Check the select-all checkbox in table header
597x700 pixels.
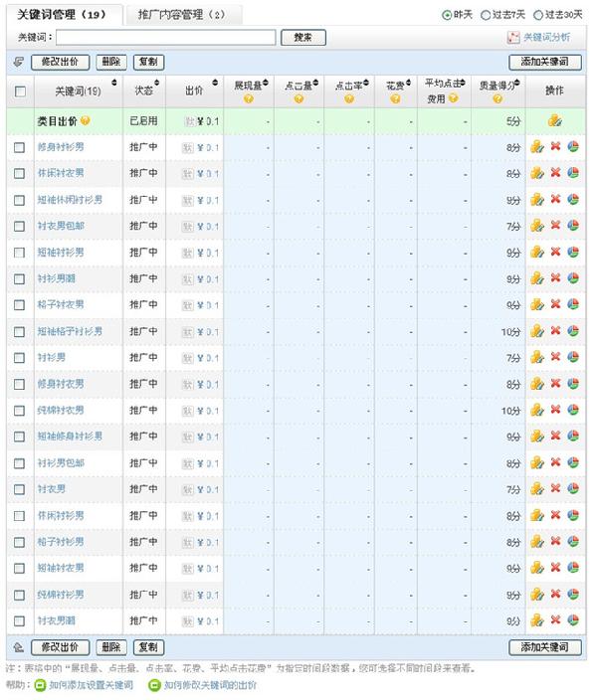(x=20, y=91)
